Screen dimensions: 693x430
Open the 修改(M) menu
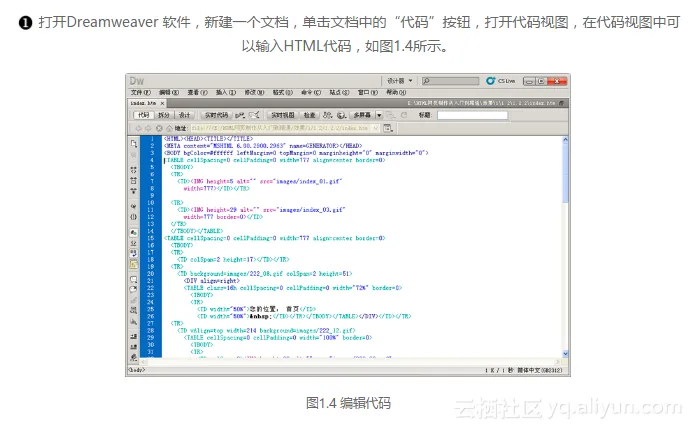254,93
